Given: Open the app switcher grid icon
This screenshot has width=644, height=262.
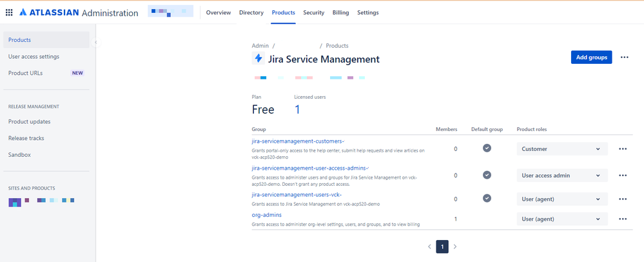Looking at the screenshot, I should [9, 12].
